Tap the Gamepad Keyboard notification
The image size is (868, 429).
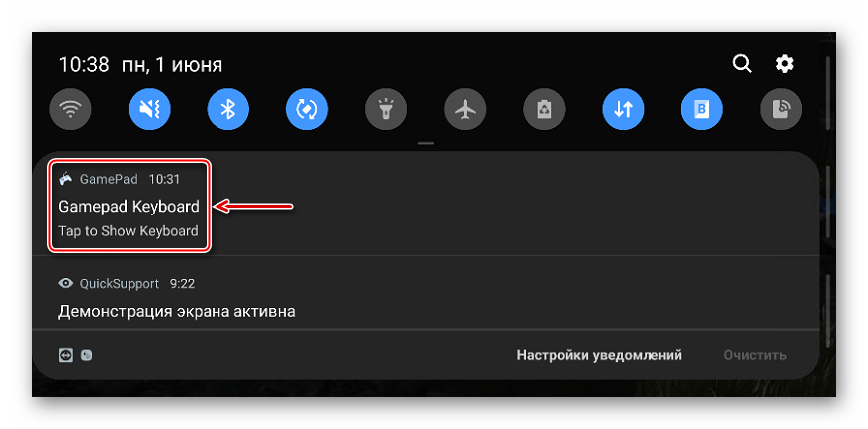click(x=129, y=206)
